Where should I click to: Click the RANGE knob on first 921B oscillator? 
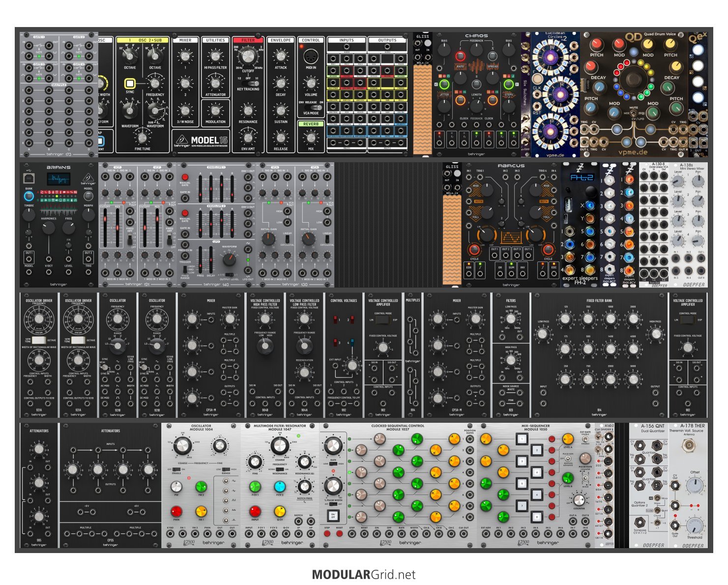pos(117,347)
